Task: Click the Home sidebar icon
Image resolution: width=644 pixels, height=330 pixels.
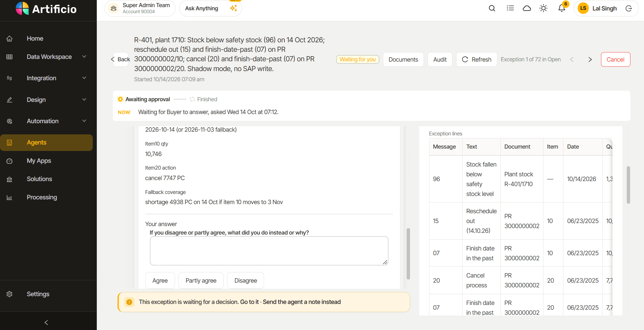Action: coord(9,39)
